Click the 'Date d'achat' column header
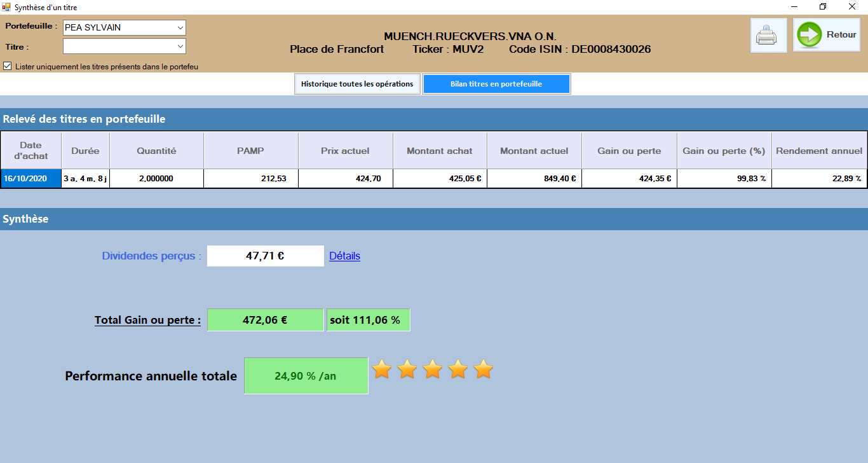The width and height of the screenshot is (868, 463). (31, 151)
